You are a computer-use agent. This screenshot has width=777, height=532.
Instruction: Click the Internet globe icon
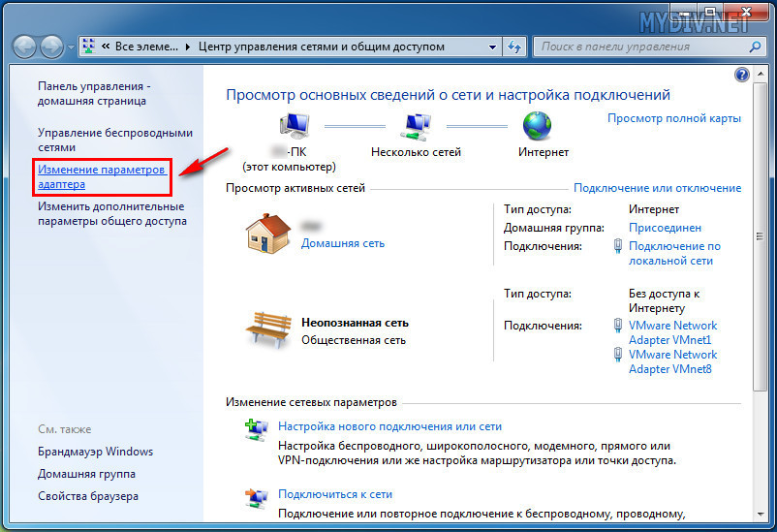537,125
